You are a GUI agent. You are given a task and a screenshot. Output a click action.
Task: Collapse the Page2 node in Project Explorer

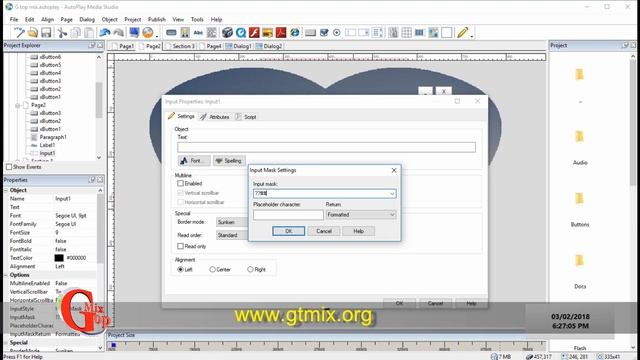click(x=18, y=105)
